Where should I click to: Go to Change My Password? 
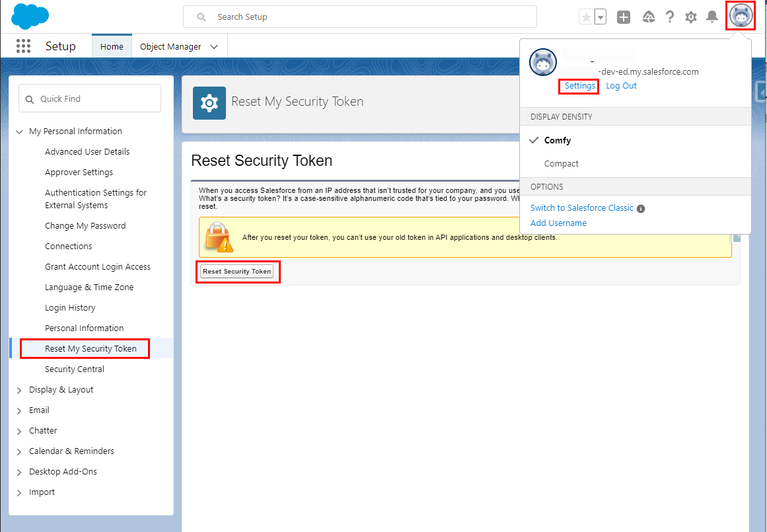[85, 225]
